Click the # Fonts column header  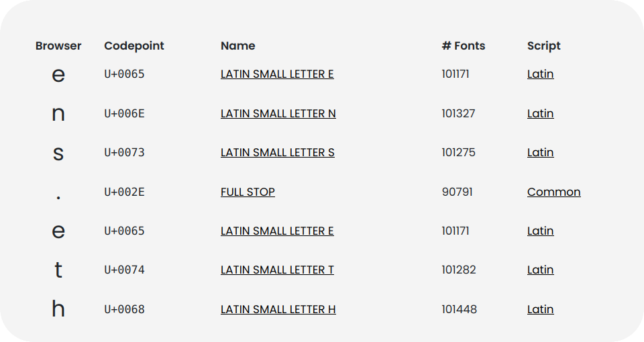[463, 46]
